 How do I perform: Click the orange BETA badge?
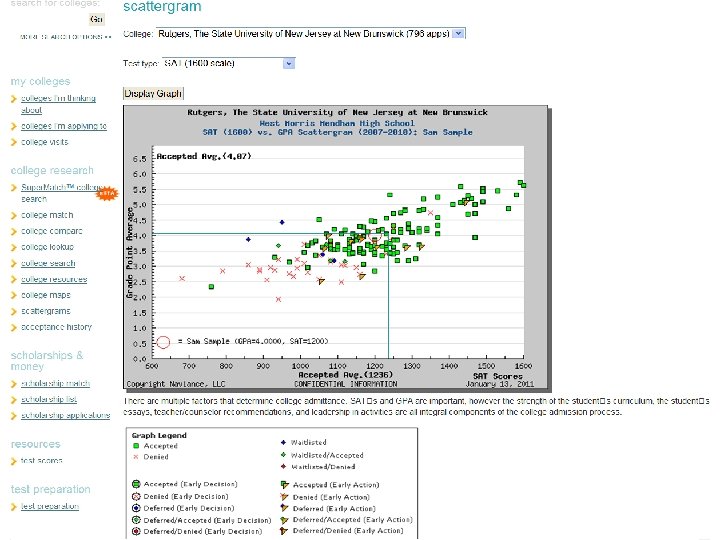[107, 193]
